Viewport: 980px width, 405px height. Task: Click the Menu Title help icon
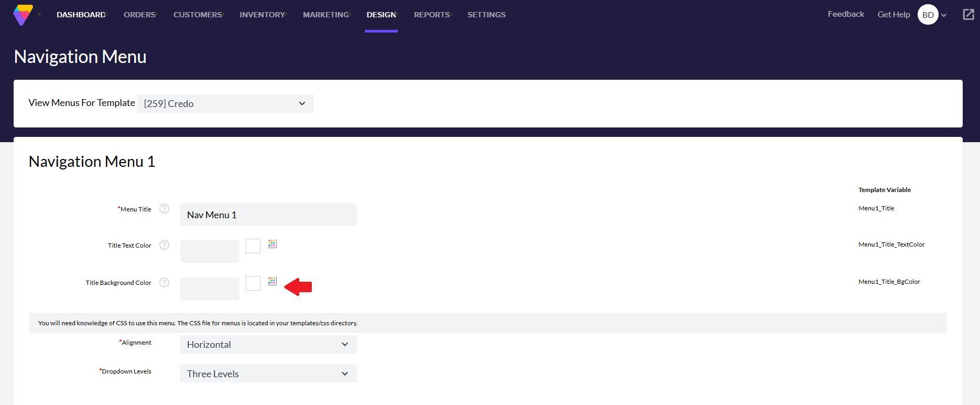[164, 209]
